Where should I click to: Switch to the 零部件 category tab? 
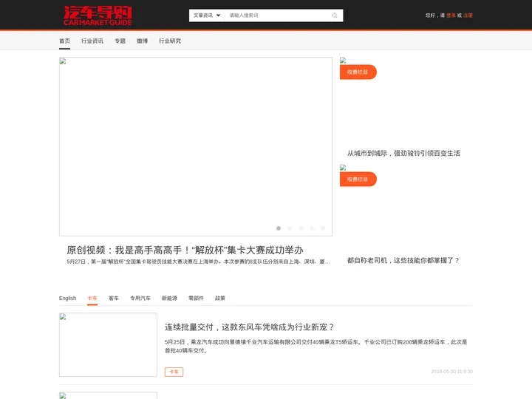pos(196,299)
